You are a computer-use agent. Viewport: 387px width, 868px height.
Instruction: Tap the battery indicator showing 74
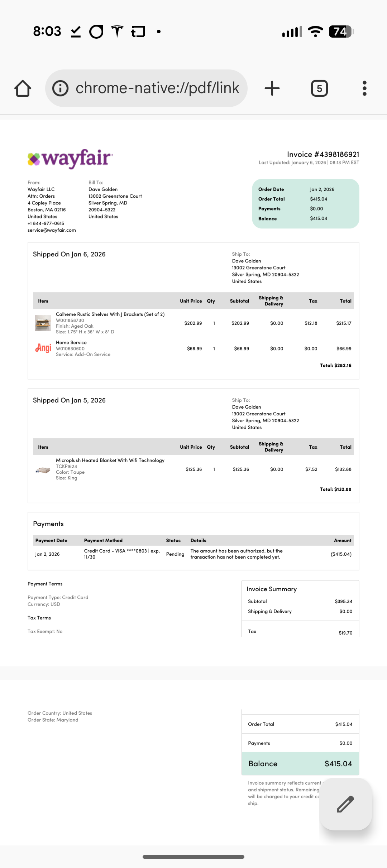pos(341,32)
